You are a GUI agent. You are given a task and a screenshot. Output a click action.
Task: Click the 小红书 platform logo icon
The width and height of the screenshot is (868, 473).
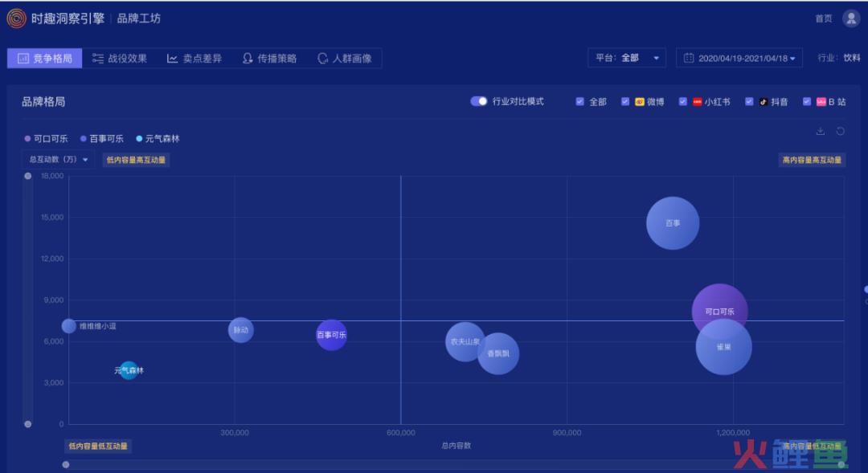tap(698, 102)
